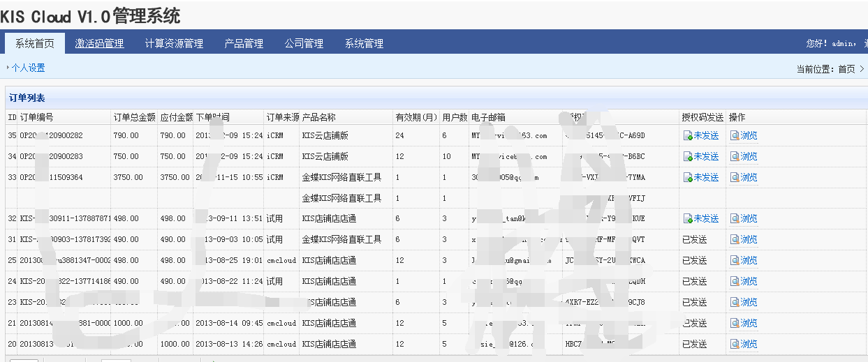Select 已发送 status in row 20
This screenshot has height=362, width=868.
pyautogui.click(x=694, y=345)
